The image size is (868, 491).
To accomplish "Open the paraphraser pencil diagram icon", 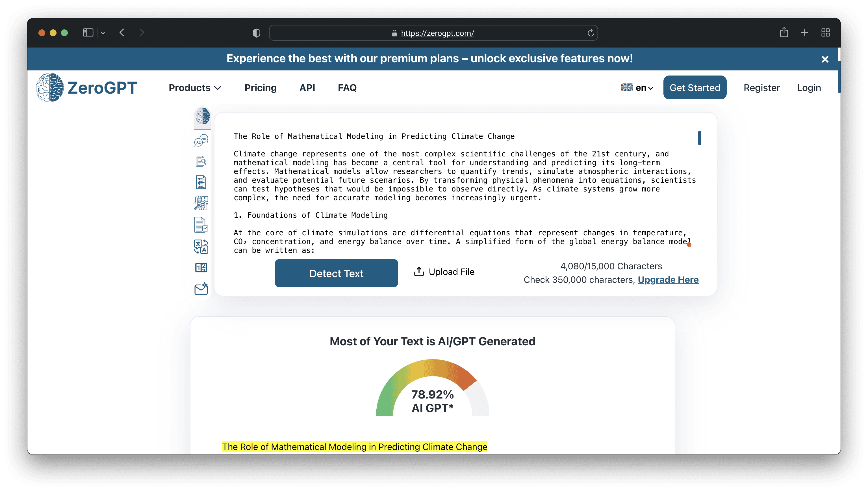I will [201, 203].
